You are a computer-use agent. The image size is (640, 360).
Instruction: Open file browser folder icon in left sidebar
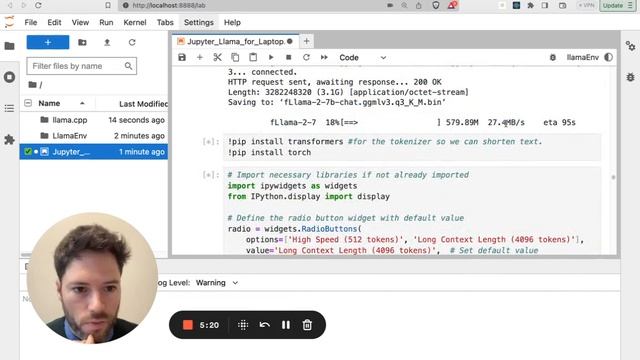click(9, 46)
